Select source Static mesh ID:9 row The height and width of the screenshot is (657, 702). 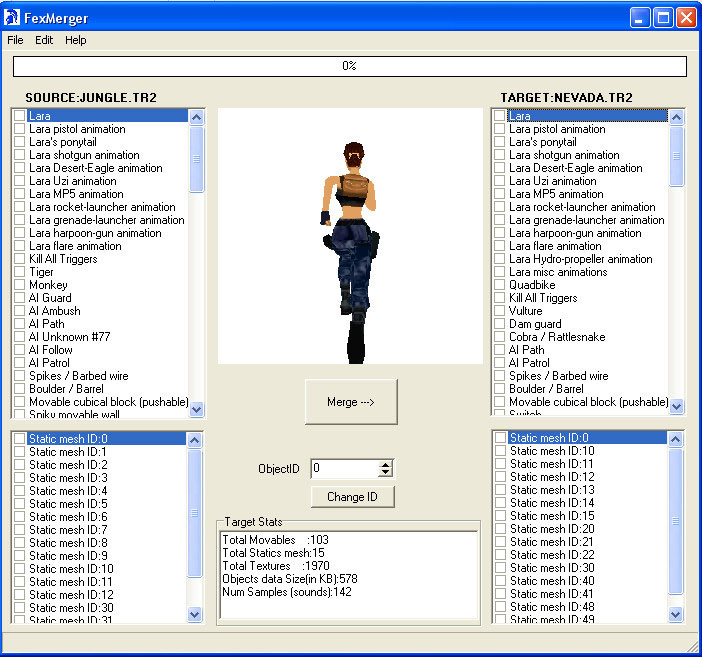(x=68, y=556)
